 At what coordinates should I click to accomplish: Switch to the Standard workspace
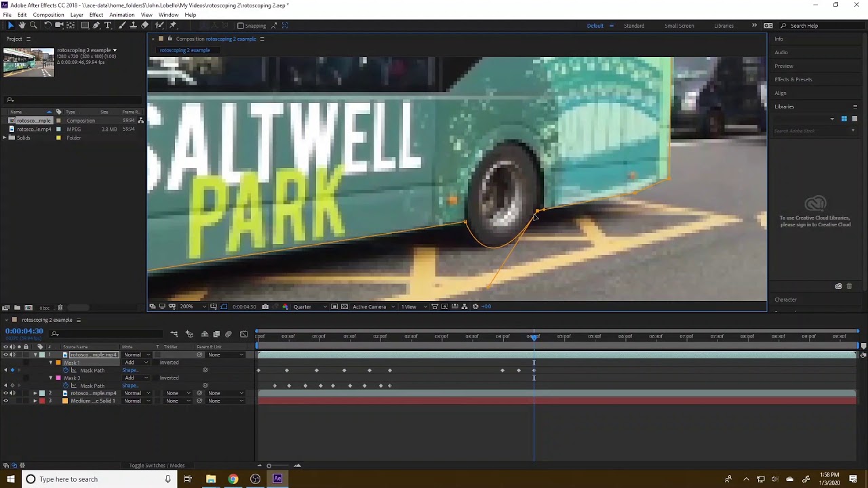634,26
